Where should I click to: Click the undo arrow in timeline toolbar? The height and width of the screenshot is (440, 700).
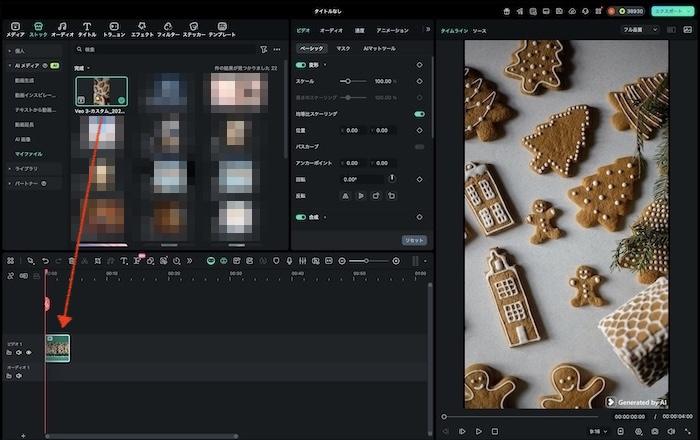click(x=45, y=261)
